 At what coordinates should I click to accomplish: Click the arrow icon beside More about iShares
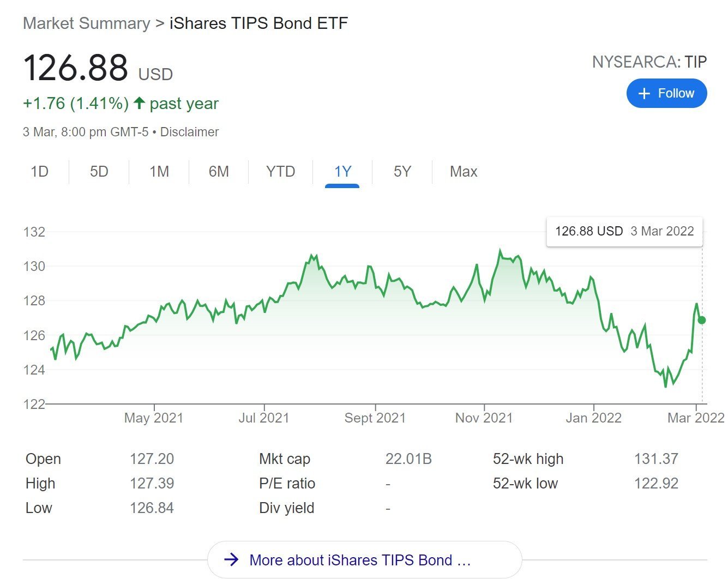232,559
